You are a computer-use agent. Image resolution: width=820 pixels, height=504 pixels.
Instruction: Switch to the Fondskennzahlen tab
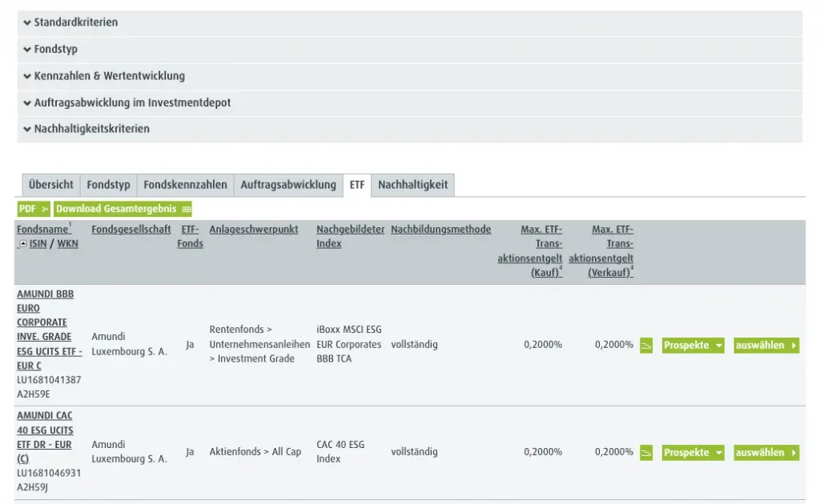click(x=185, y=185)
